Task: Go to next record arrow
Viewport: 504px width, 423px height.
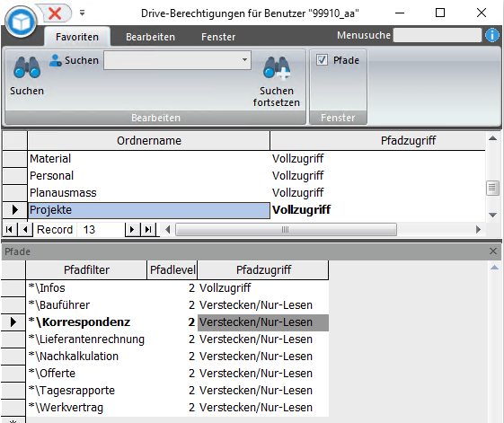Action: coord(132,230)
